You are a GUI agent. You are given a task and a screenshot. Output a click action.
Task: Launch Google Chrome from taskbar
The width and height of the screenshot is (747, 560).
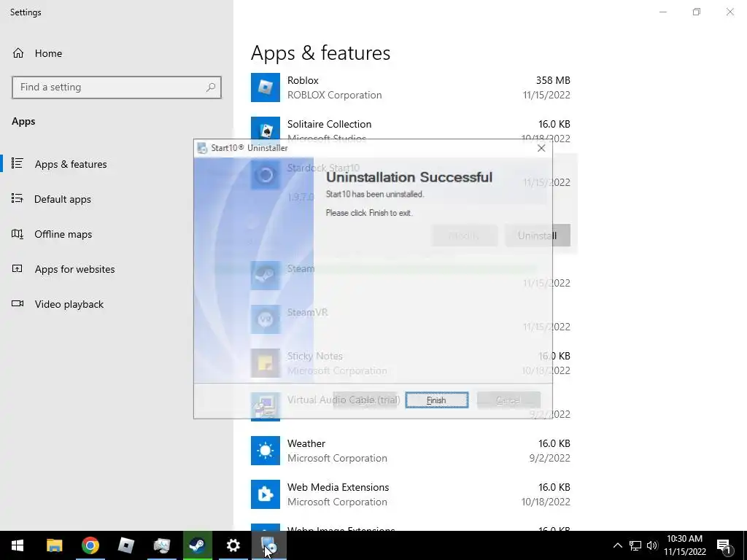[90, 545]
